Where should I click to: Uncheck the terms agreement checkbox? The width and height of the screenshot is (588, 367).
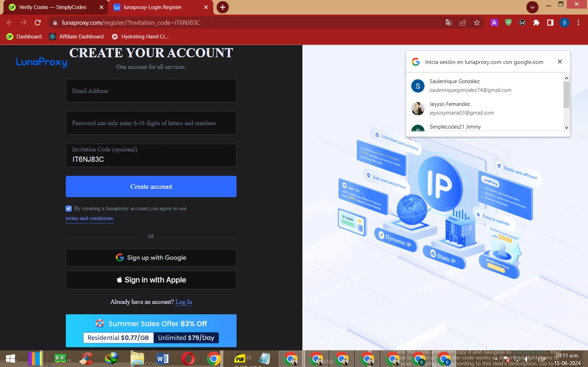click(69, 208)
